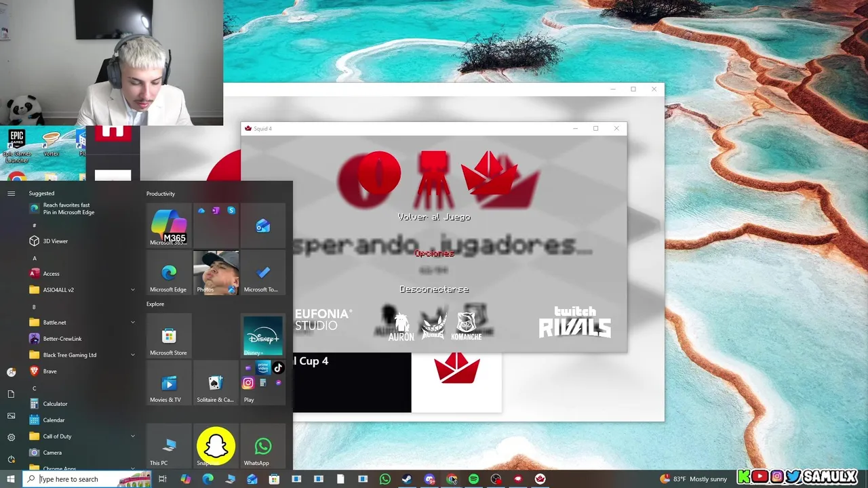
Task: Open the user account icon in Start rail
Action: tap(11, 372)
